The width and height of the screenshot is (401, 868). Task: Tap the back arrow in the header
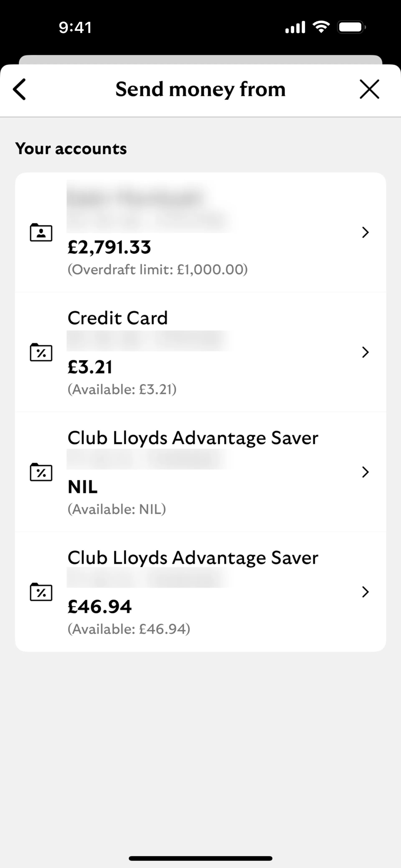pyautogui.click(x=20, y=89)
